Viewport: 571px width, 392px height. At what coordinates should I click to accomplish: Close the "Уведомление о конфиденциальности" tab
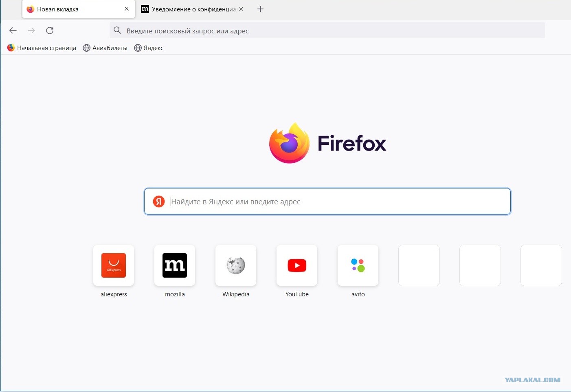pos(241,9)
